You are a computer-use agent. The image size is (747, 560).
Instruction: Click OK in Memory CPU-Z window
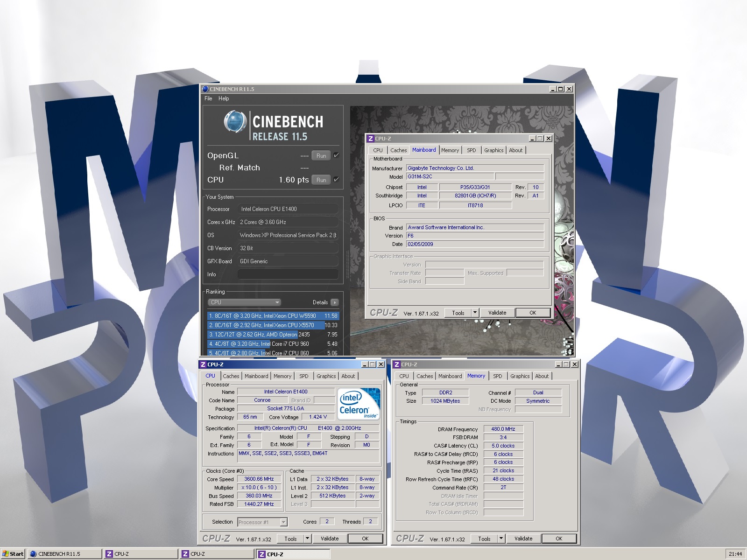(559, 539)
